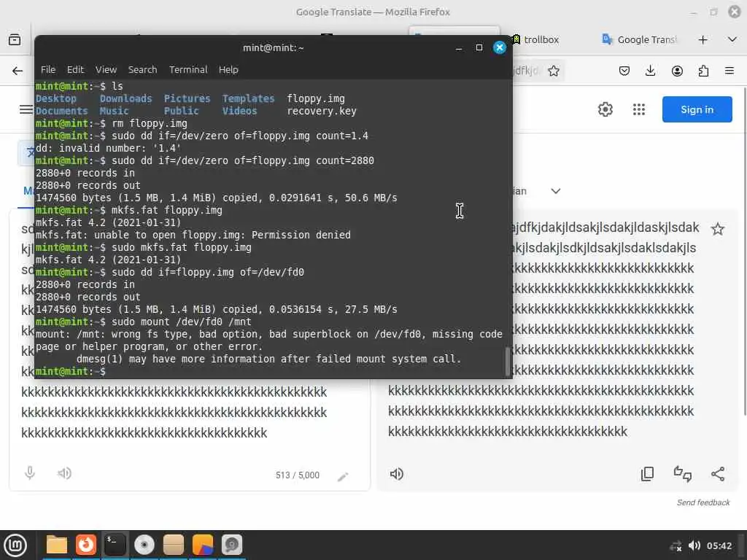Open the Firefox hamburger menu
Viewport: 747px width, 560px height.
pos(729,71)
